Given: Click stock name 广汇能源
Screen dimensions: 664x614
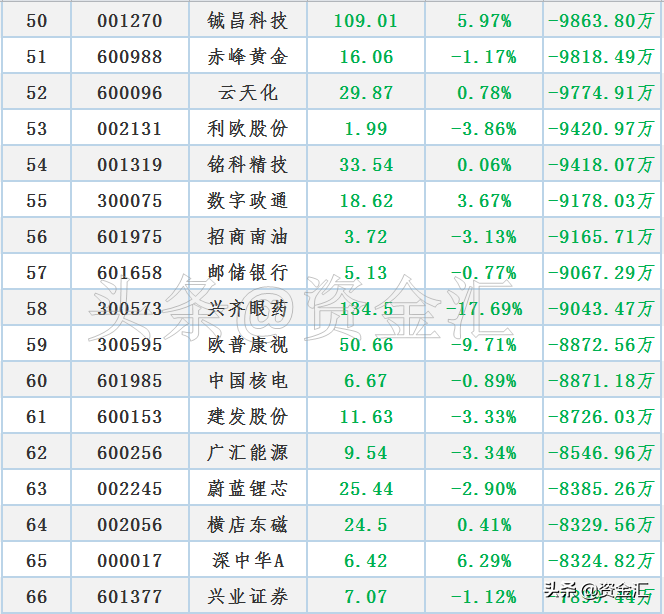Looking at the screenshot, I should [x=247, y=453].
